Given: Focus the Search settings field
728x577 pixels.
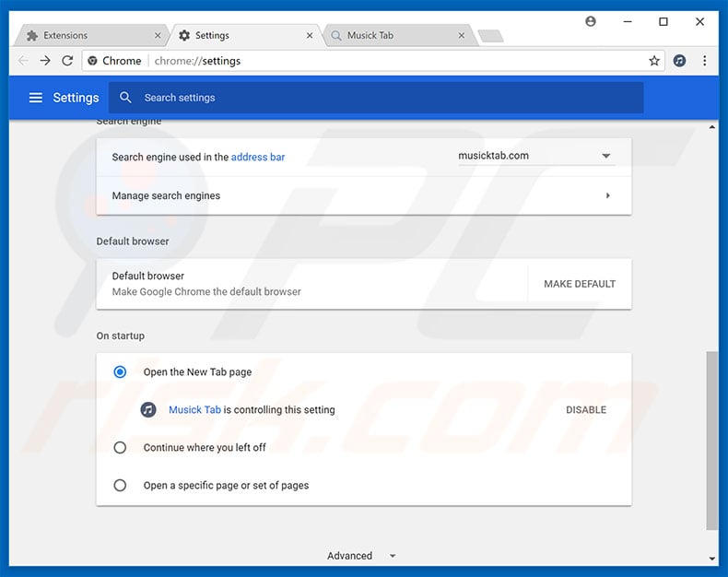Looking at the screenshot, I should [376, 98].
